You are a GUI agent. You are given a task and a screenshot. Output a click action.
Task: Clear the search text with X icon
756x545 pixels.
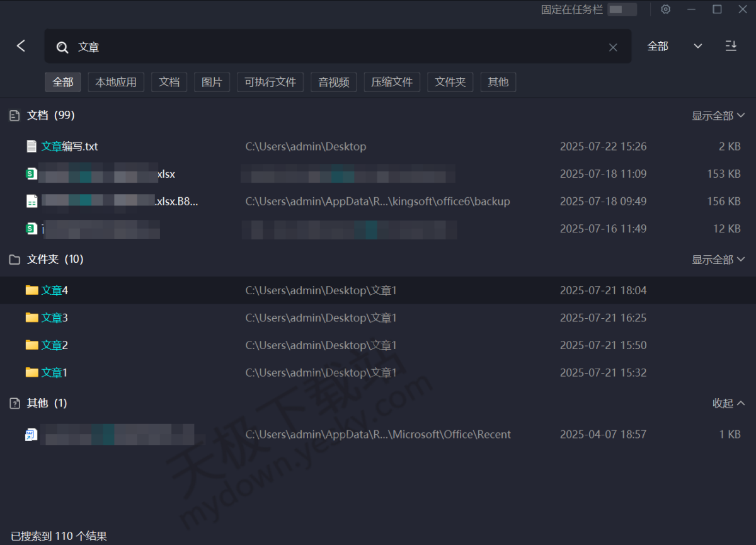[612, 47]
